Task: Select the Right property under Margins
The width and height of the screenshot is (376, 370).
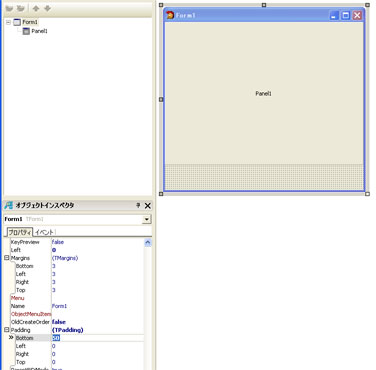Action: [x=22, y=282]
